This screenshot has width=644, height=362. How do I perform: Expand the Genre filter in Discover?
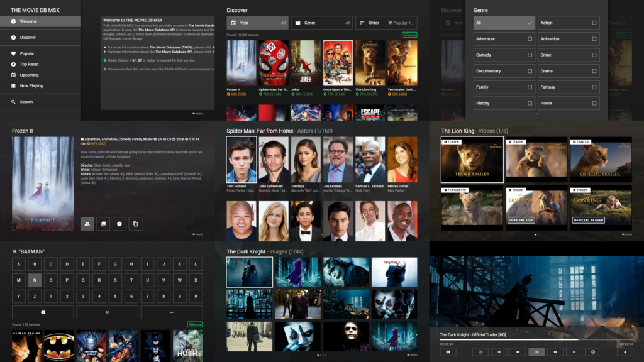point(321,23)
